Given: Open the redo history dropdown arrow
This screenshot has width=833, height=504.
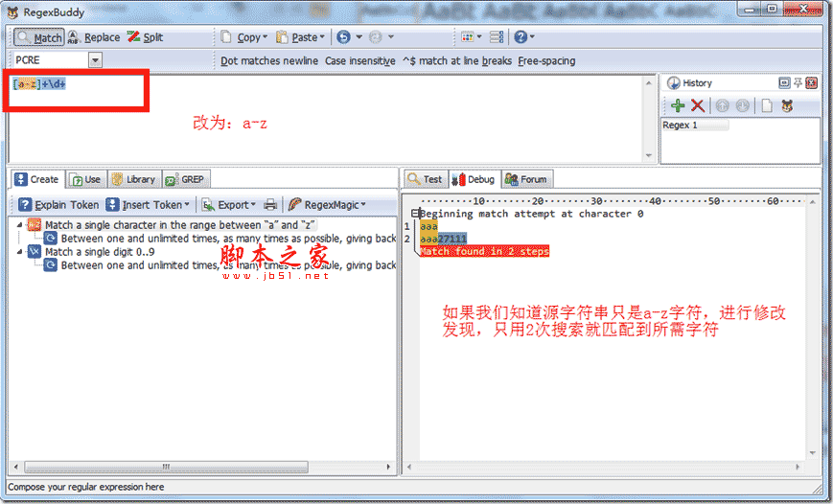Looking at the screenshot, I should pos(391,37).
